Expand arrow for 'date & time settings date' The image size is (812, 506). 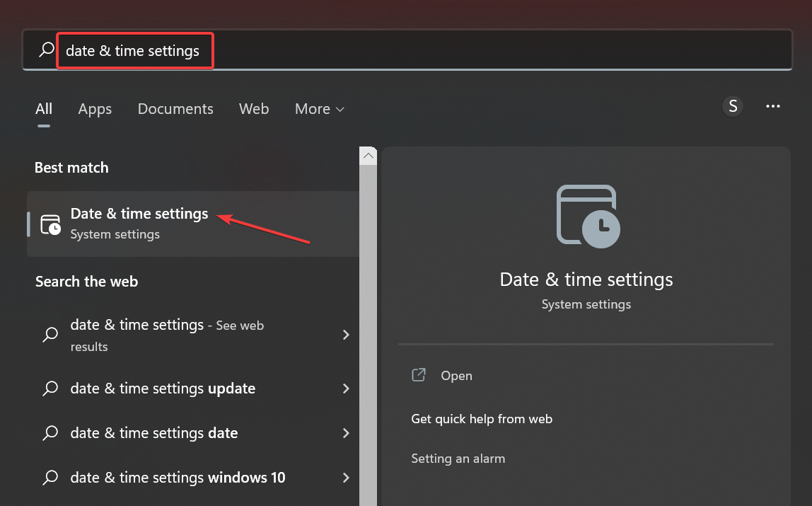(x=346, y=433)
